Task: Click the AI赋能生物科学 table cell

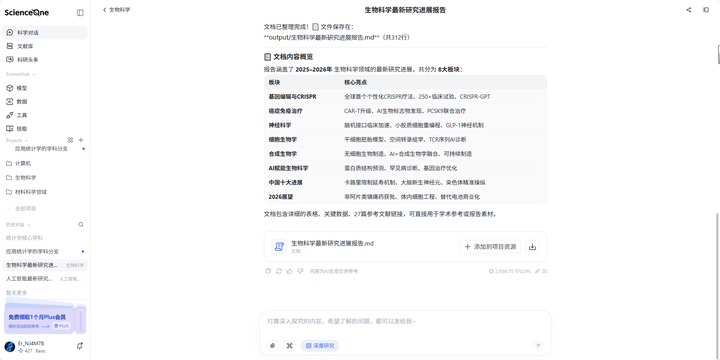Action: coord(288,169)
